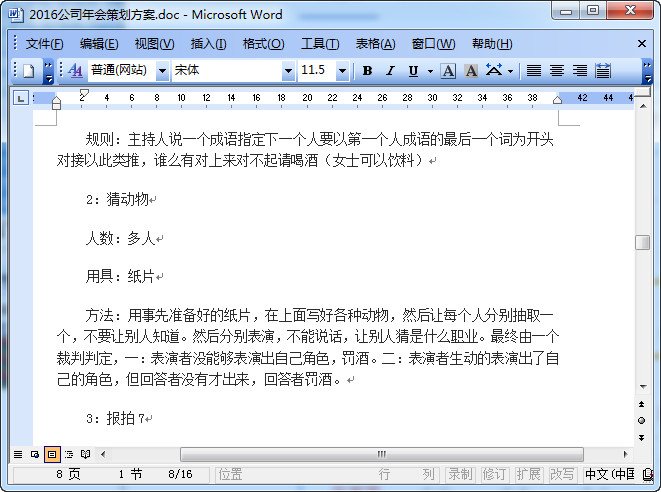
Task: Click the Previous Page double-arrow button
Action: point(642,404)
